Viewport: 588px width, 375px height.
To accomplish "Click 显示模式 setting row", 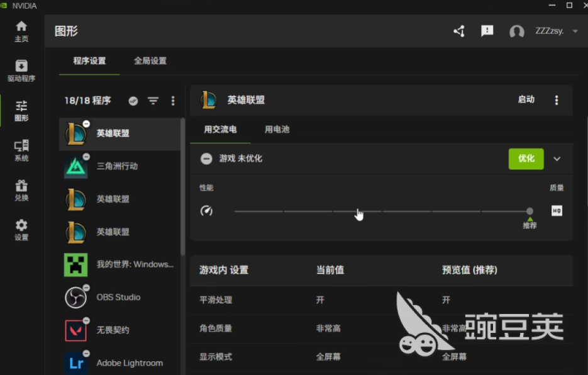I will [381, 357].
